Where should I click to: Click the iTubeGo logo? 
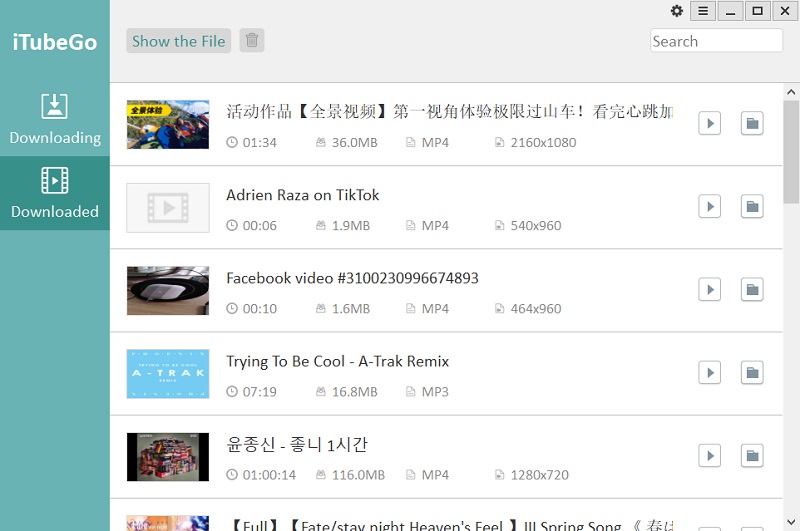coord(55,42)
